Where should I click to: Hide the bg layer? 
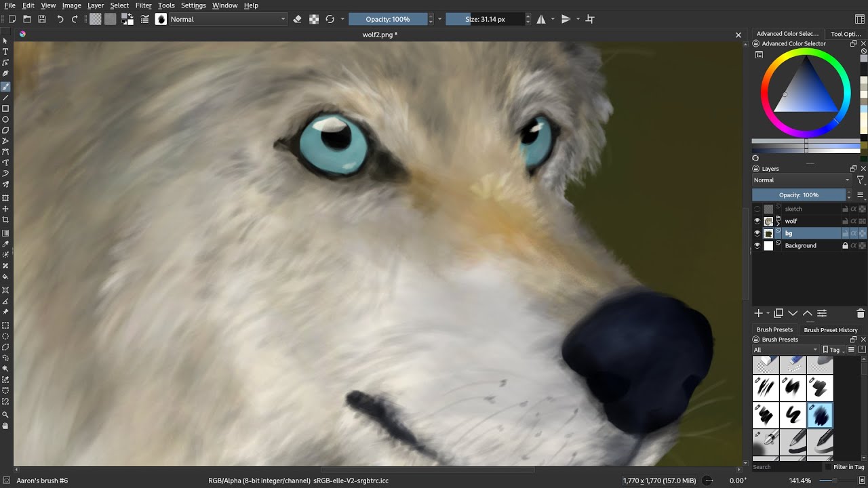point(757,233)
